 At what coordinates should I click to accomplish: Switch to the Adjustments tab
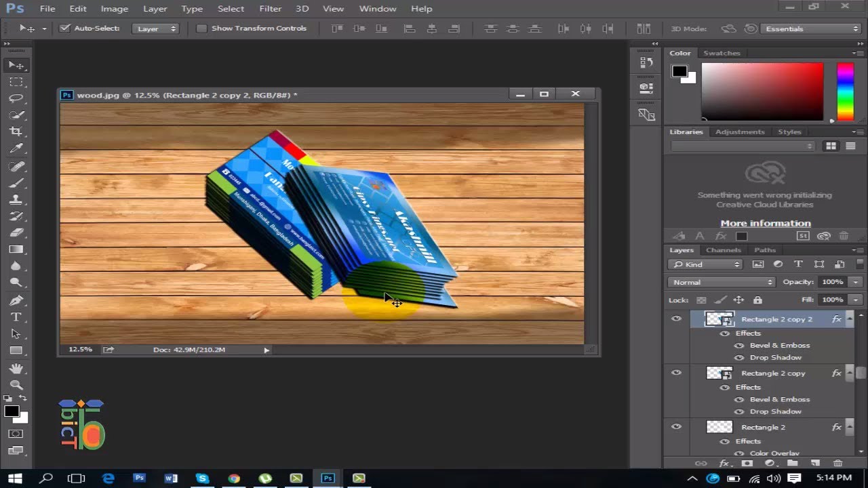pyautogui.click(x=740, y=131)
